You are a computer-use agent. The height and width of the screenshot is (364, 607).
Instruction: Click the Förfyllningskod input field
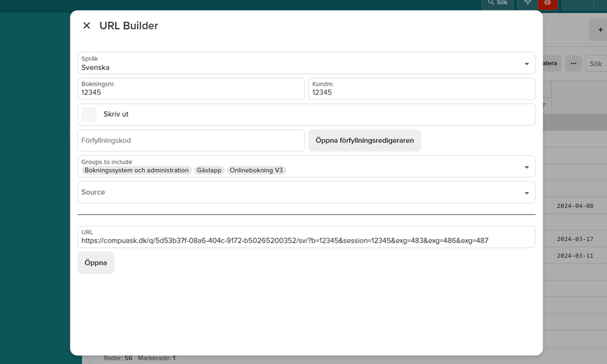191,140
